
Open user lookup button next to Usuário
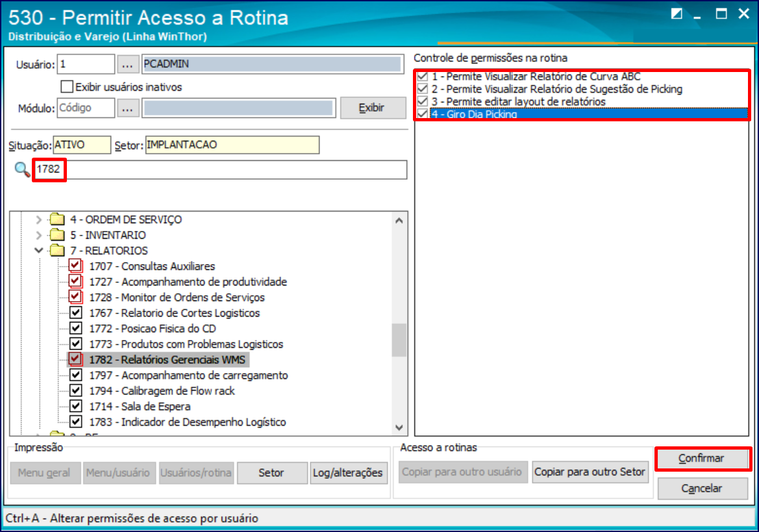click(x=127, y=64)
